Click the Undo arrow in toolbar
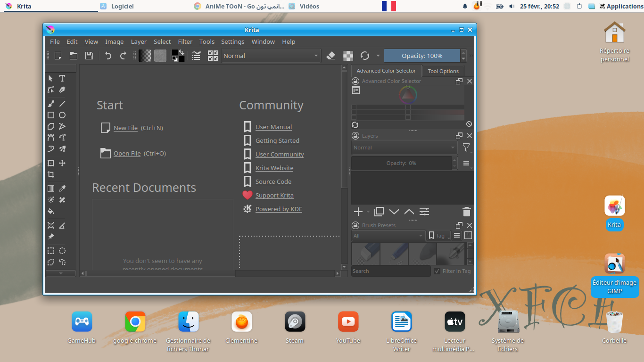The width and height of the screenshot is (644, 362). [108, 56]
